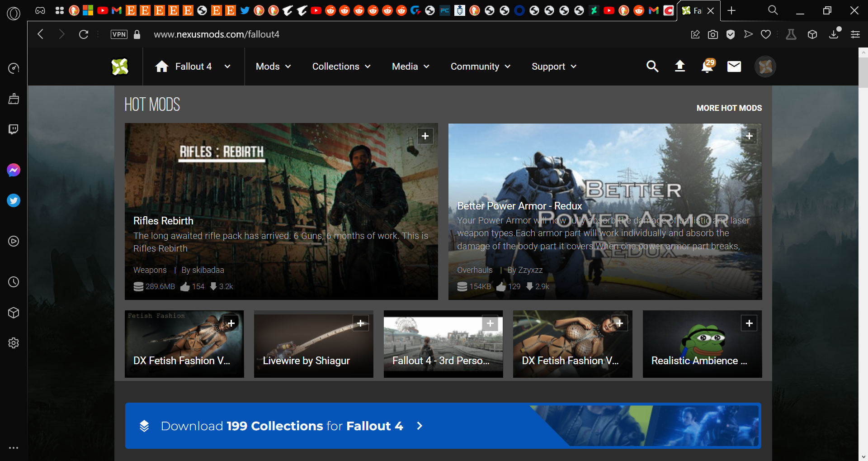Open the Fallout 4 - 3rd Person thumbnail
The width and height of the screenshot is (868, 461).
tap(443, 344)
